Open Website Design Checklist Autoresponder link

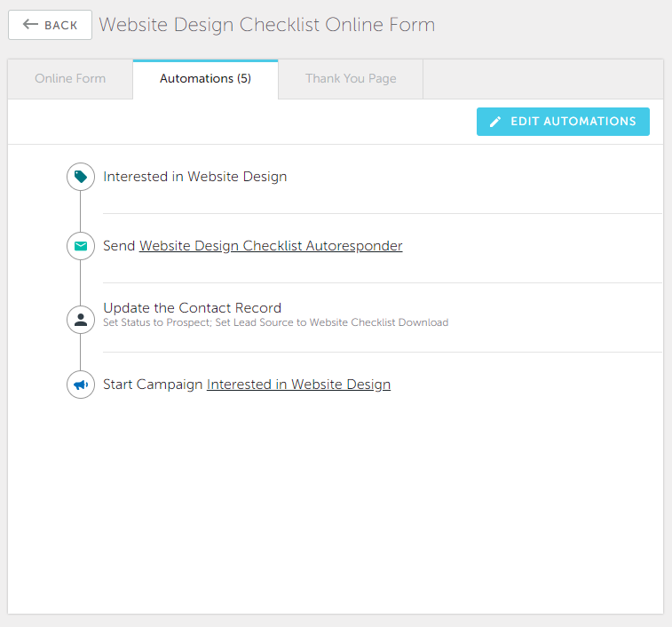(x=271, y=246)
